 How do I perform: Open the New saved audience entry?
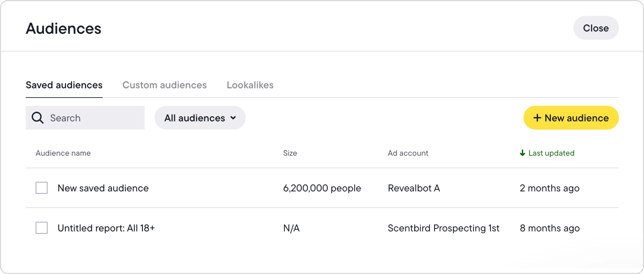click(x=103, y=188)
